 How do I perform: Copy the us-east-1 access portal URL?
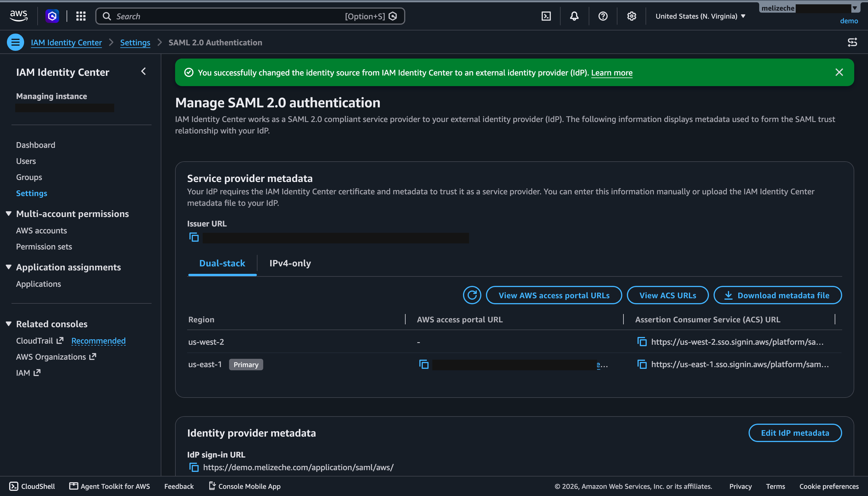[x=423, y=364]
